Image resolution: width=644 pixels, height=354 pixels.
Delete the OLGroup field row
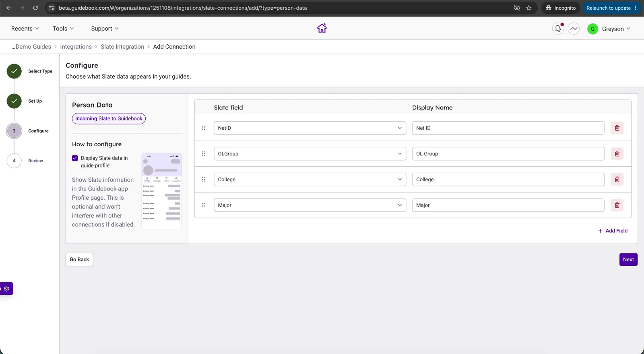[x=617, y=154]
